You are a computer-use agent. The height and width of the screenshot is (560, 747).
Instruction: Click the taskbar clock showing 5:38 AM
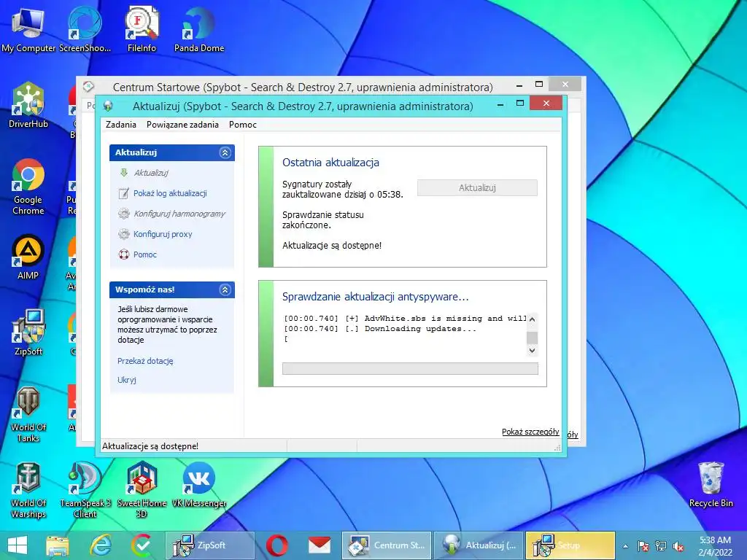715,546
